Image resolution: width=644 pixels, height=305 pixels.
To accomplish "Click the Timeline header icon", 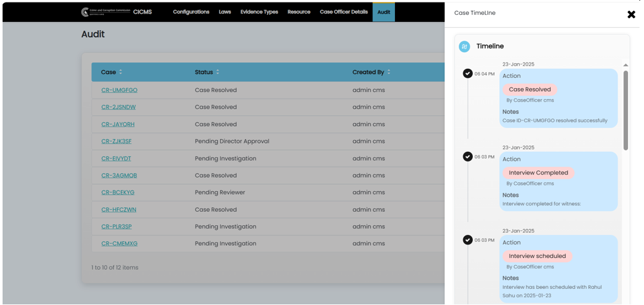I will [465, 46].
